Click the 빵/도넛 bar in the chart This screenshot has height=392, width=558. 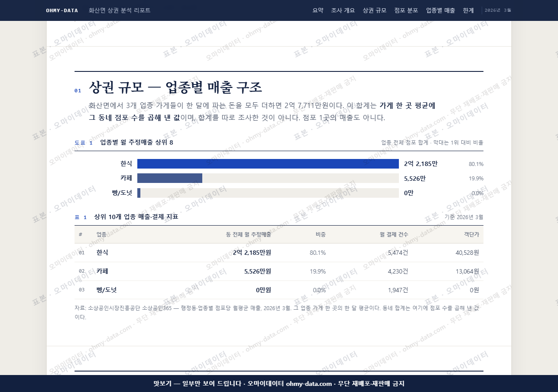click(x=139, y=193)
